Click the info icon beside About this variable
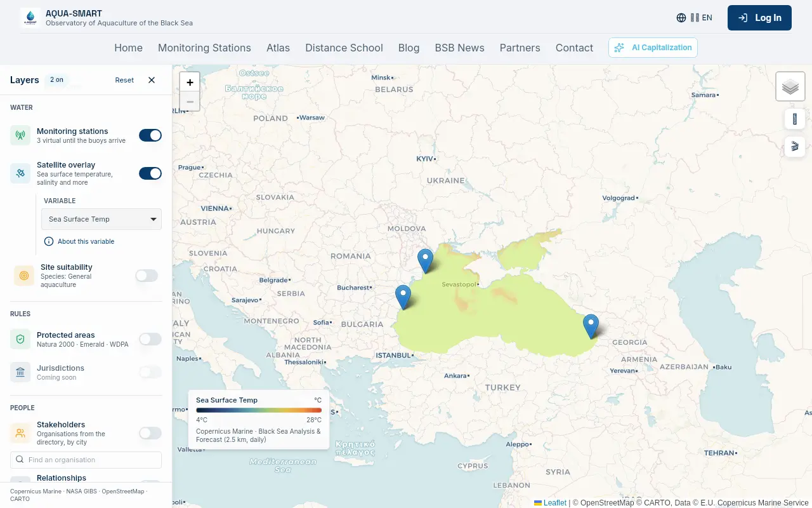Viewport: 812px width, 508px height. 49,241
